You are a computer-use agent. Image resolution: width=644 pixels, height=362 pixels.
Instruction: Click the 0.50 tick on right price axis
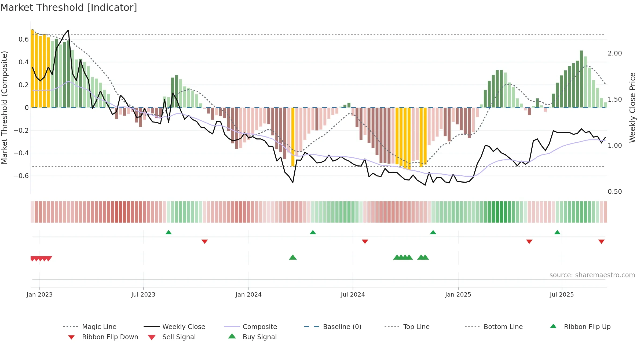click(615, 192)
